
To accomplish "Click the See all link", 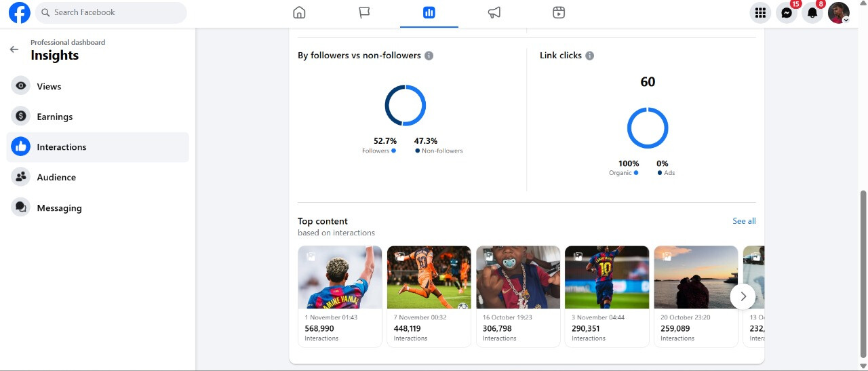I will 744,221.
